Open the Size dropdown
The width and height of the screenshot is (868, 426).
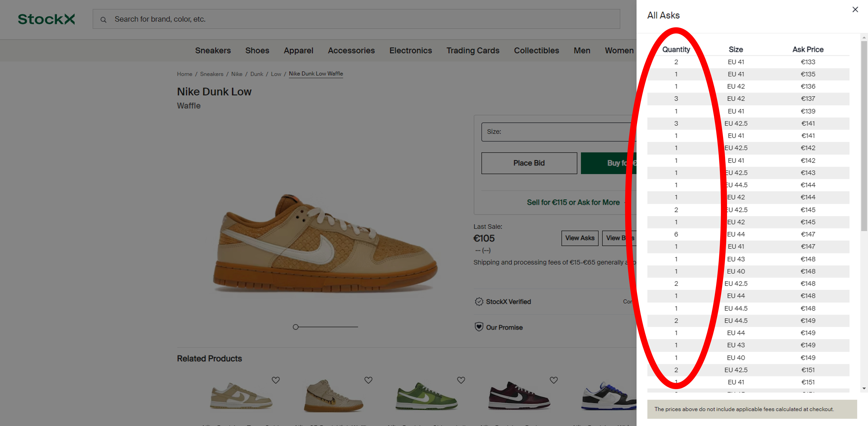click(x=559, y=132)
